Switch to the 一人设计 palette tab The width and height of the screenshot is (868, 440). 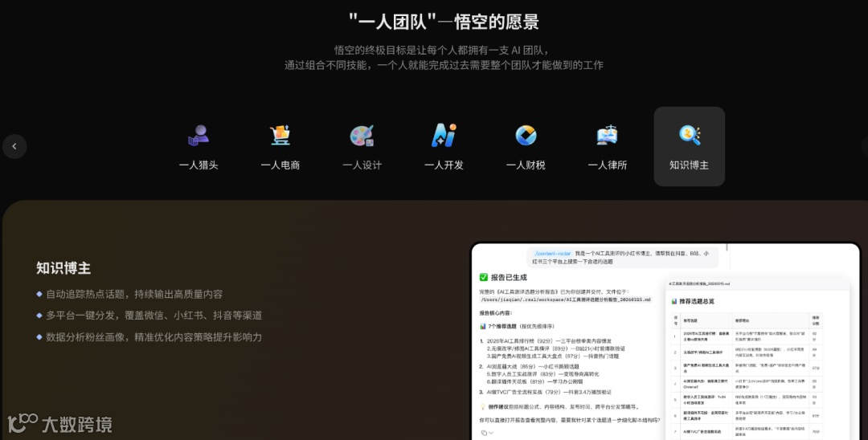click(x=362, y=146)
